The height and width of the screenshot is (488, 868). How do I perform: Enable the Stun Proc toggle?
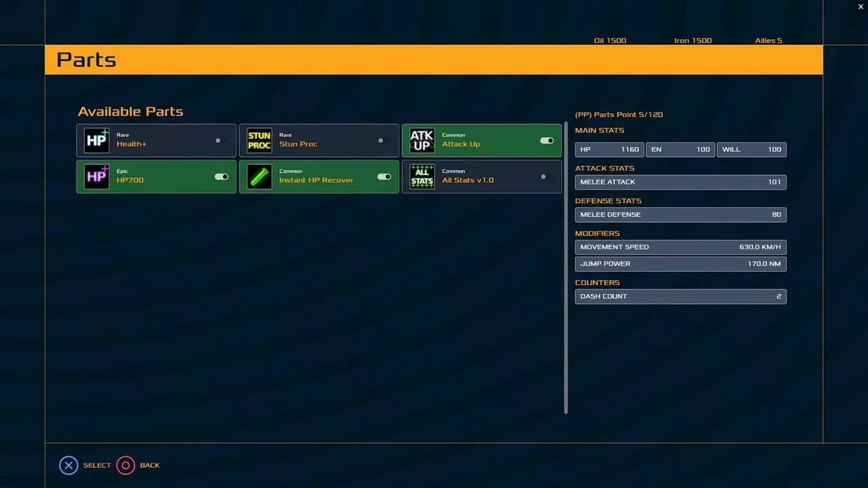[x=380, y=140]
